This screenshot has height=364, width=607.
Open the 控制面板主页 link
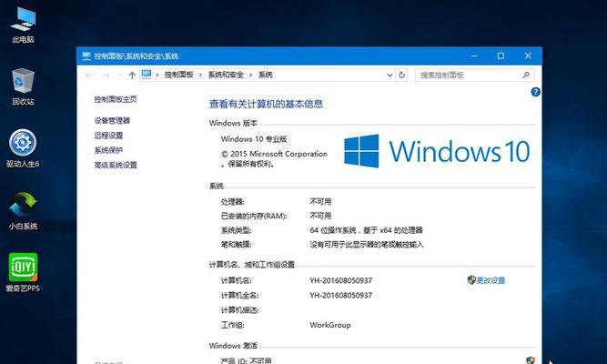pos(116,99)
